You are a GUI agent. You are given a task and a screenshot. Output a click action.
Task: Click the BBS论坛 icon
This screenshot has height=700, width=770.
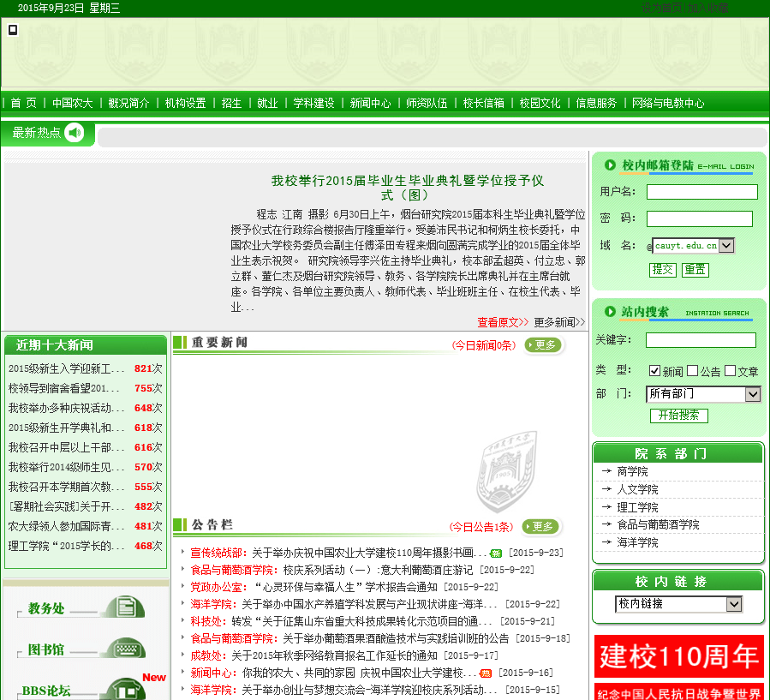tap(126, 689)
